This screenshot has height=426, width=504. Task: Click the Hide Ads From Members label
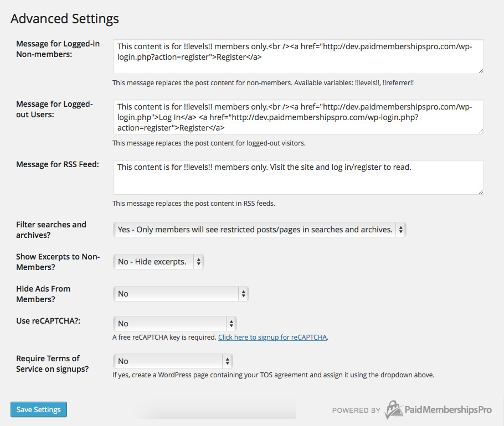pyautogui.click(x=43, y=294)
